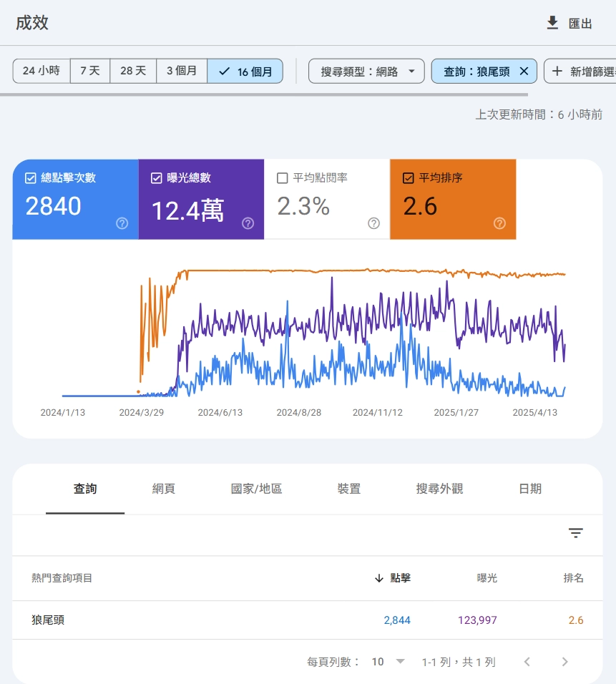Click 曝光 column header
This screenshot has width=616, height=684.
[487, 578]
